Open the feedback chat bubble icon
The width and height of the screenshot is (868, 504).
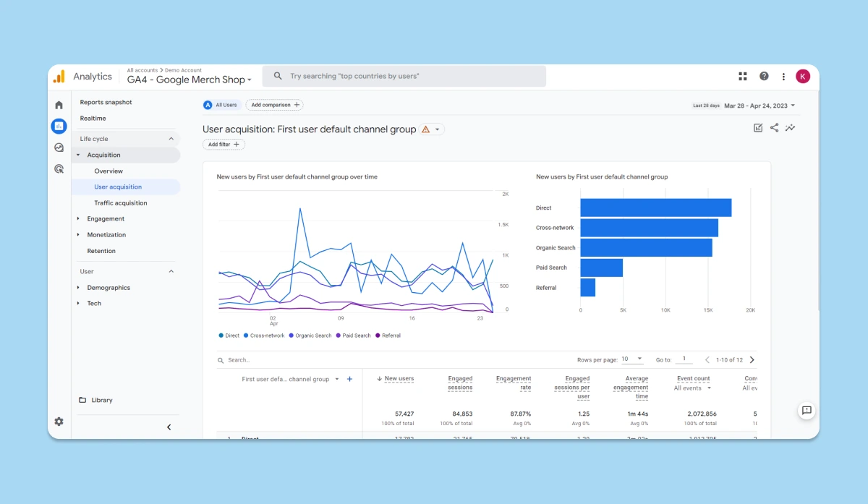807,410
